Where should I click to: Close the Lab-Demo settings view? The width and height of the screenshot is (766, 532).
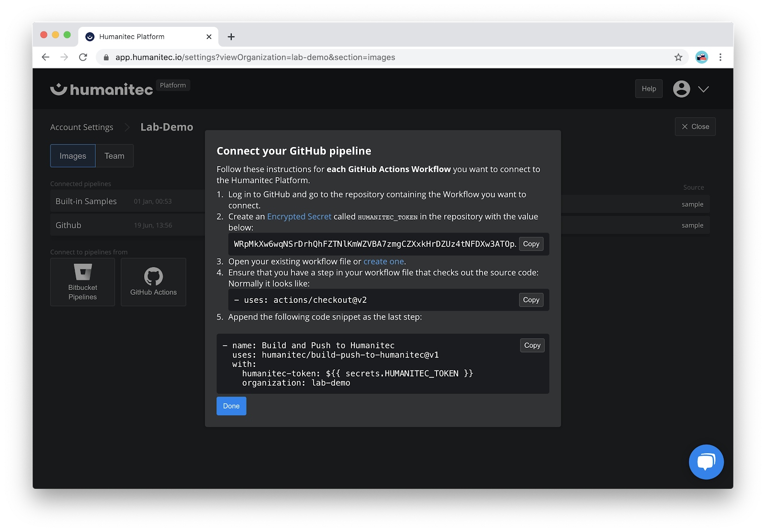[x=695, y=126]
